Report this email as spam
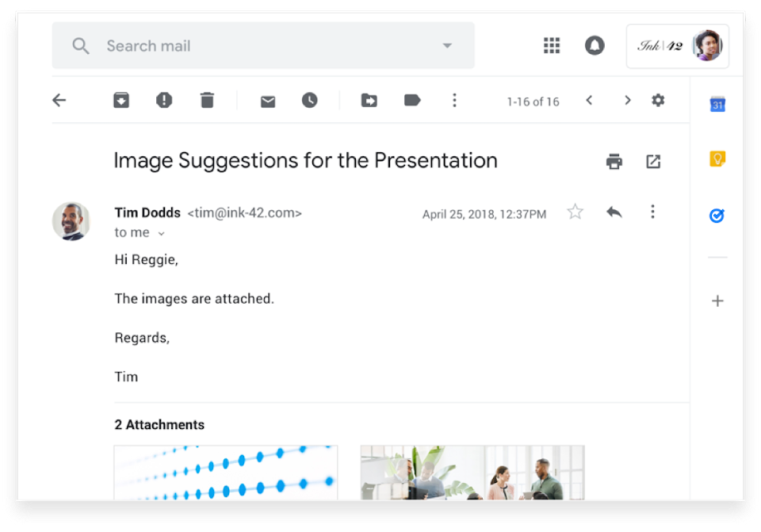This screenshot has width=761, height=532. 163,100
